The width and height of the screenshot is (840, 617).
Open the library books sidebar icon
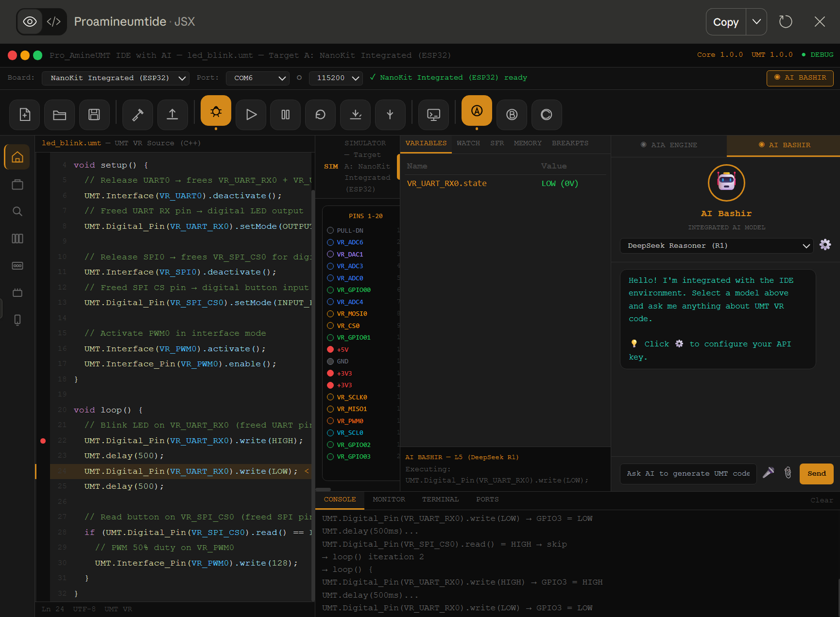pos(17,238)
